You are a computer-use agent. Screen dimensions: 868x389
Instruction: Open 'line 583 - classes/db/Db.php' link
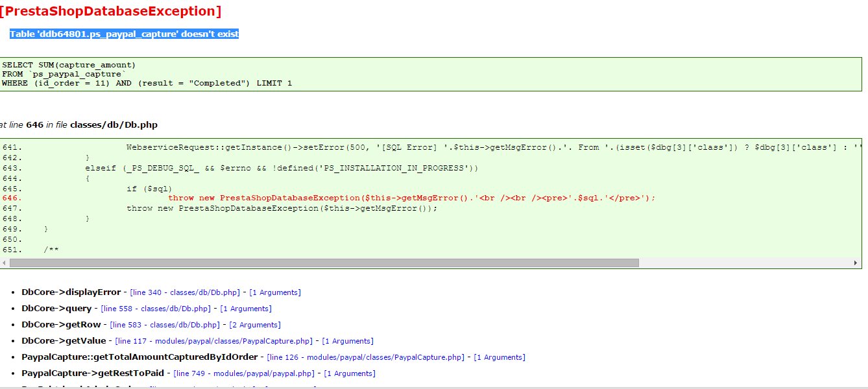point(165,325)
